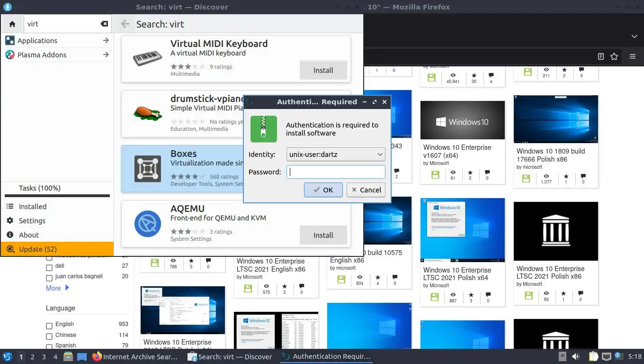Focus the Password input field
Image resolution: width=644 pixels, height=364 pixels.
(x=336, y=172)
